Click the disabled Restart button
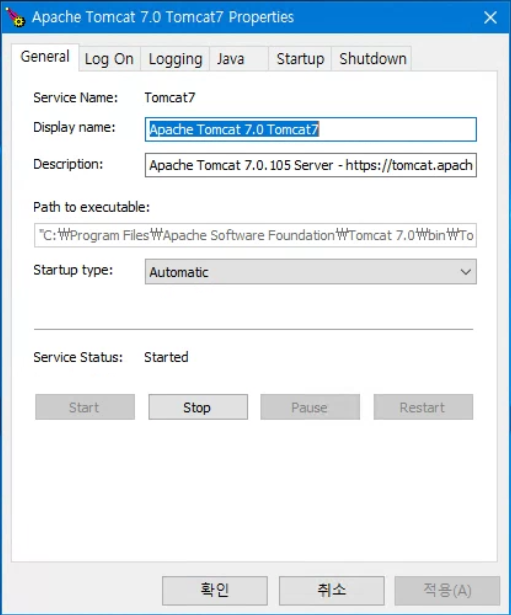 click(x=423, y=407)
